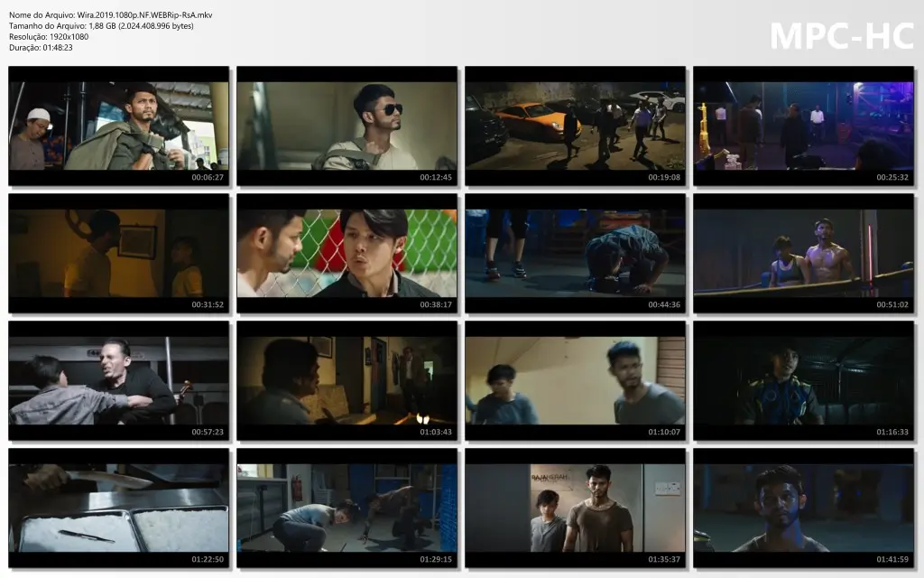Select the uniformed man thumbnail at 01:16:33

(x=802, y=378)
